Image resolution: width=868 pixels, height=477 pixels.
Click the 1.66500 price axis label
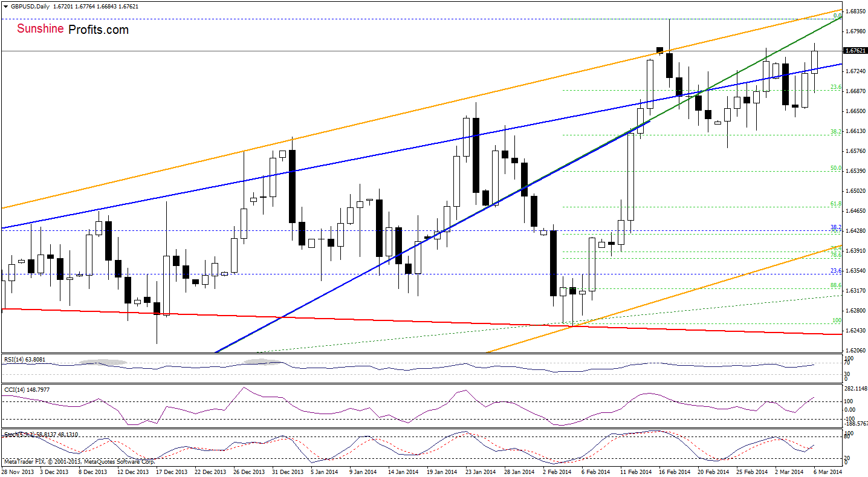pyautogui.click(x=855, y=111)
